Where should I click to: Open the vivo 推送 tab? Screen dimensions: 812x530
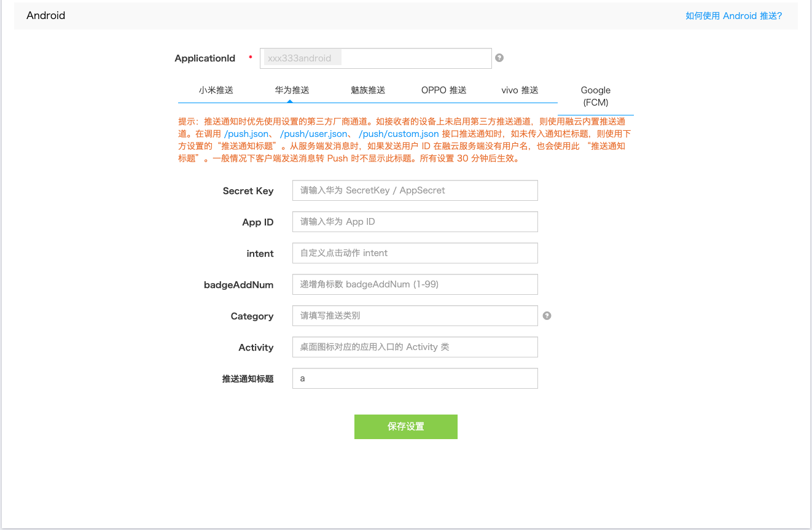click(520, 90)
